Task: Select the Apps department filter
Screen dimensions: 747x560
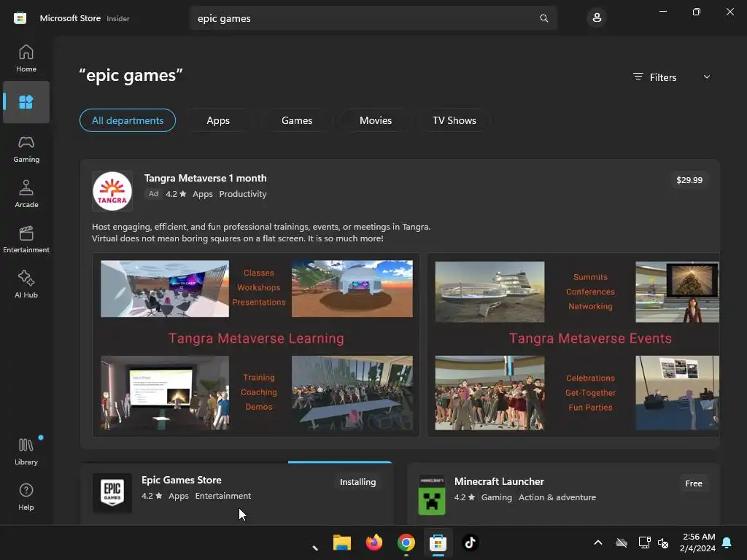Action: coord(218,120)
